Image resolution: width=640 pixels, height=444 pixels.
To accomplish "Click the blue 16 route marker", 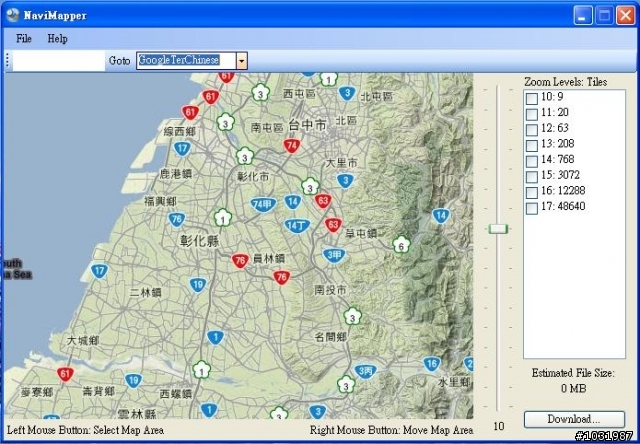I will 431,364.
